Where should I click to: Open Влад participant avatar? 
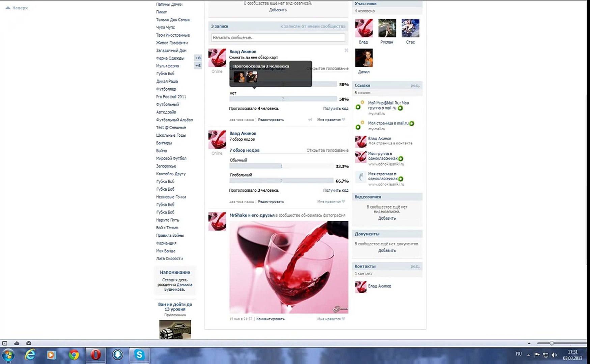pyautogui.click(x=364, y=28)
